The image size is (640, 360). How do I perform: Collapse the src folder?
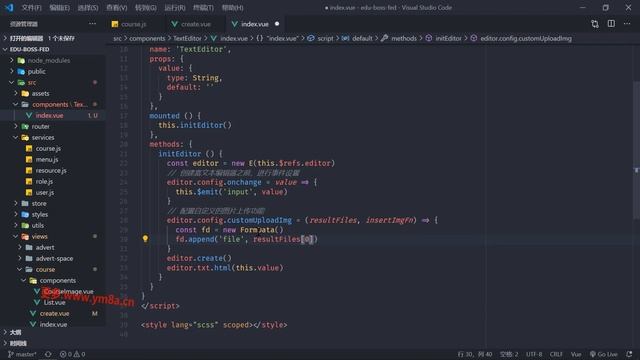(x=53, y=82)
